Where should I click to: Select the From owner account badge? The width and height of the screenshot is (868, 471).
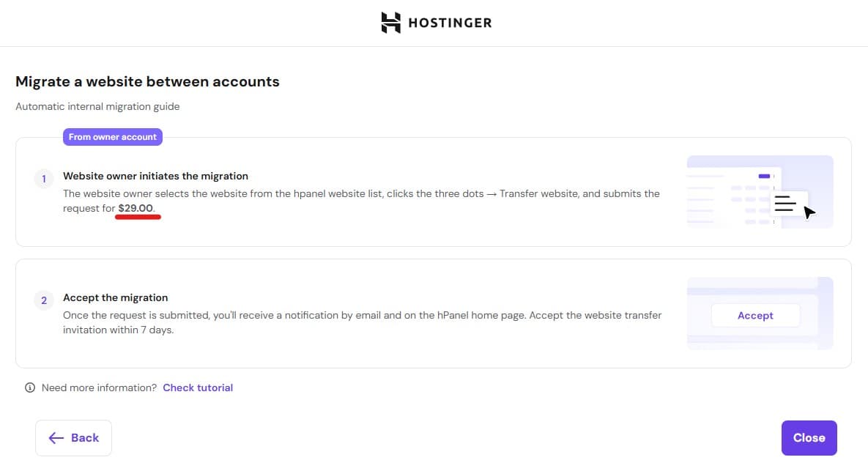[x=112, y=137]
